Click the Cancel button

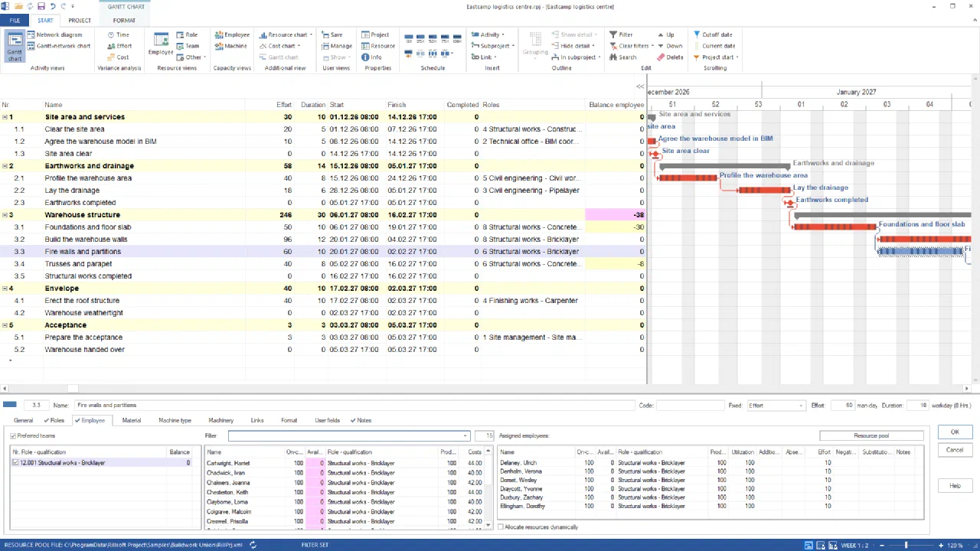(955, 450)
